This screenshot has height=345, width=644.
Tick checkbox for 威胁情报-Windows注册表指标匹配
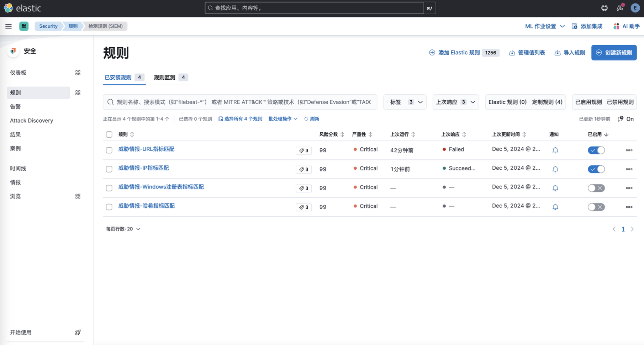point(109,188)
